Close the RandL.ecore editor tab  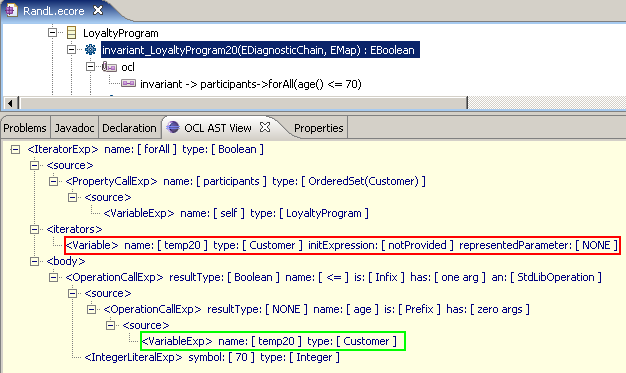(98, 10)
